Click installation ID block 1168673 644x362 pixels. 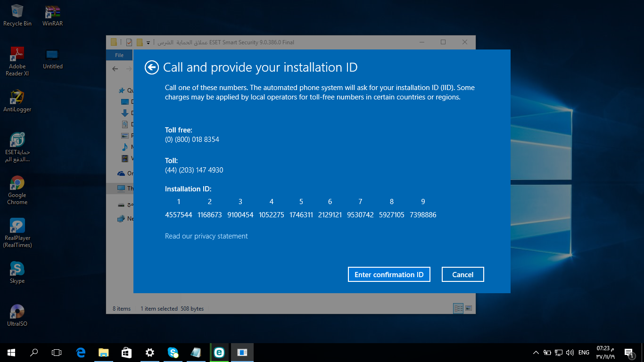[210, 215]
